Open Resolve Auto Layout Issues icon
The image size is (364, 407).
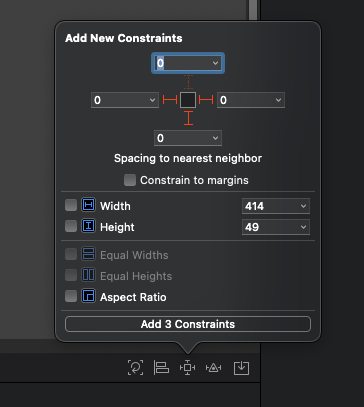[214, 368]
